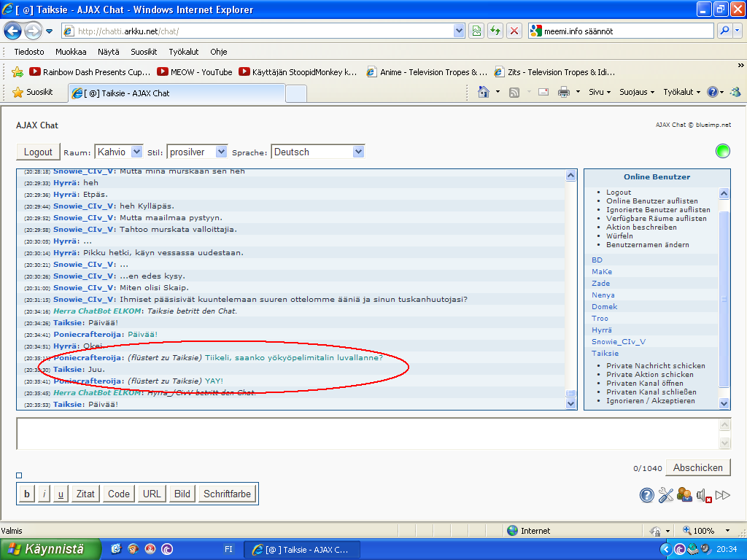Stop loading with the red X icon
Viewport: 747px width, 560px height.
[x=514, y=31]
